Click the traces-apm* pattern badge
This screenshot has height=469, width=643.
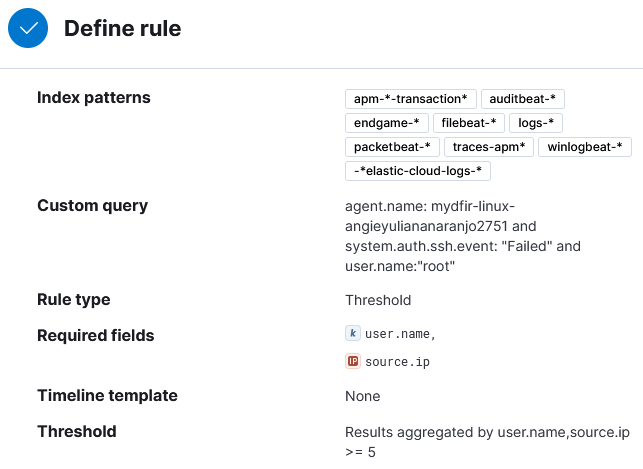[x=489, y=147]
